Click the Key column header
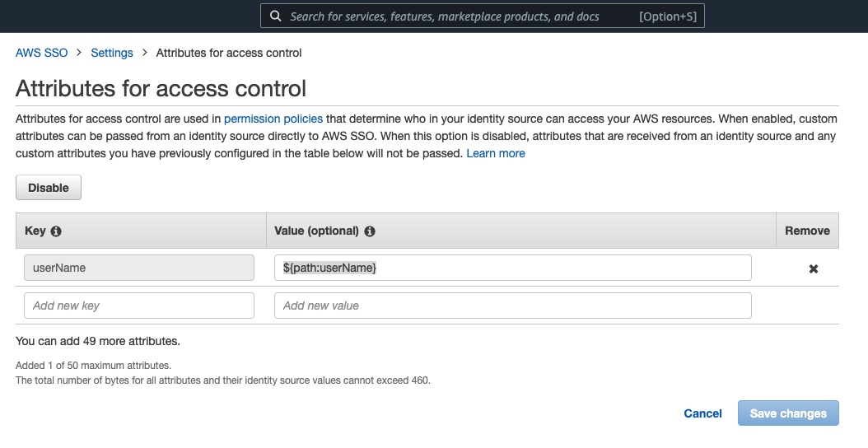 35,231
